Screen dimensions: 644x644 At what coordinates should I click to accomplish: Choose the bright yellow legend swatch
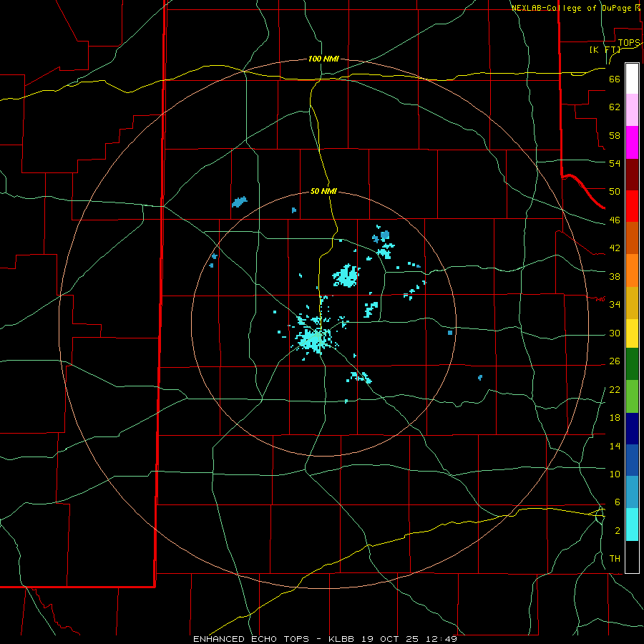[632, 333]
